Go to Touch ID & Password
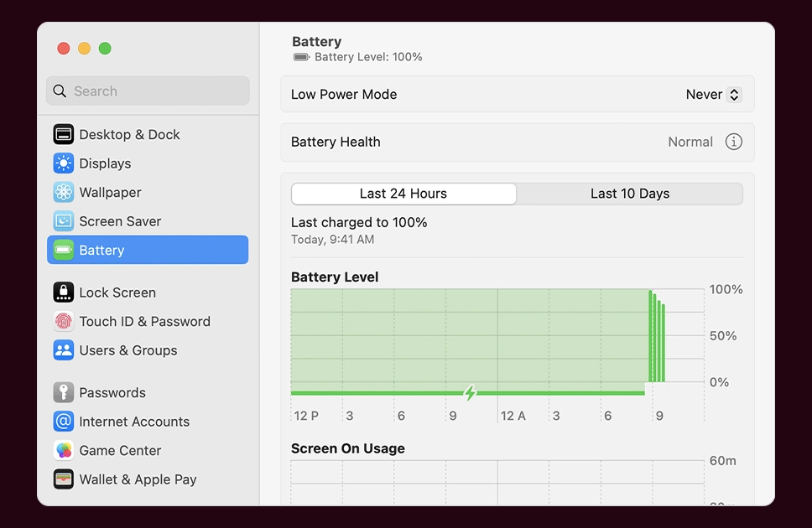 [148, 322]
